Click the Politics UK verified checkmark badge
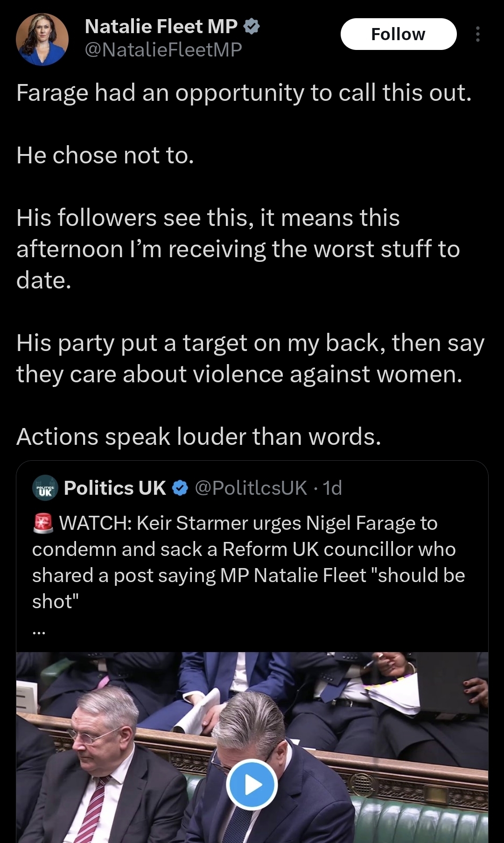Image resolution: width=504 pixels, height=843 pixels. (x=180, y=488)
